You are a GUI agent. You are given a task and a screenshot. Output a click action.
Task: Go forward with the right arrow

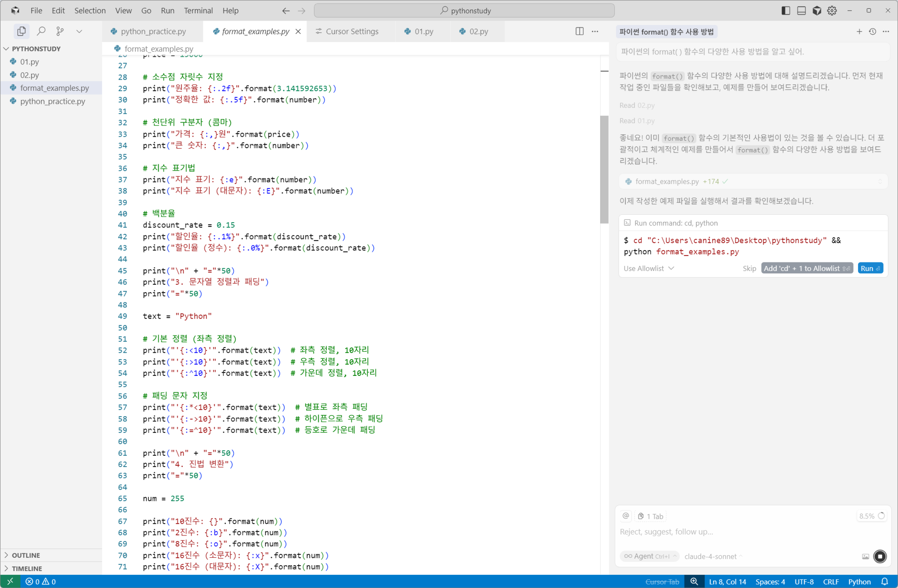(302, 11)
